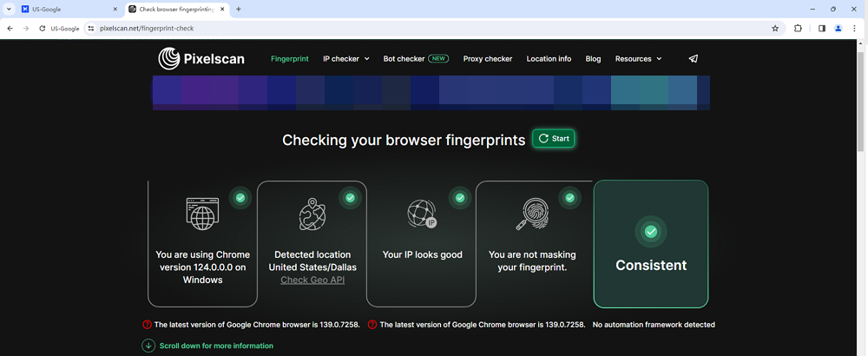Bookmark this page with star icon
Image resolution: width=868 pixels, height=356 pixels.
pos(775,29)
